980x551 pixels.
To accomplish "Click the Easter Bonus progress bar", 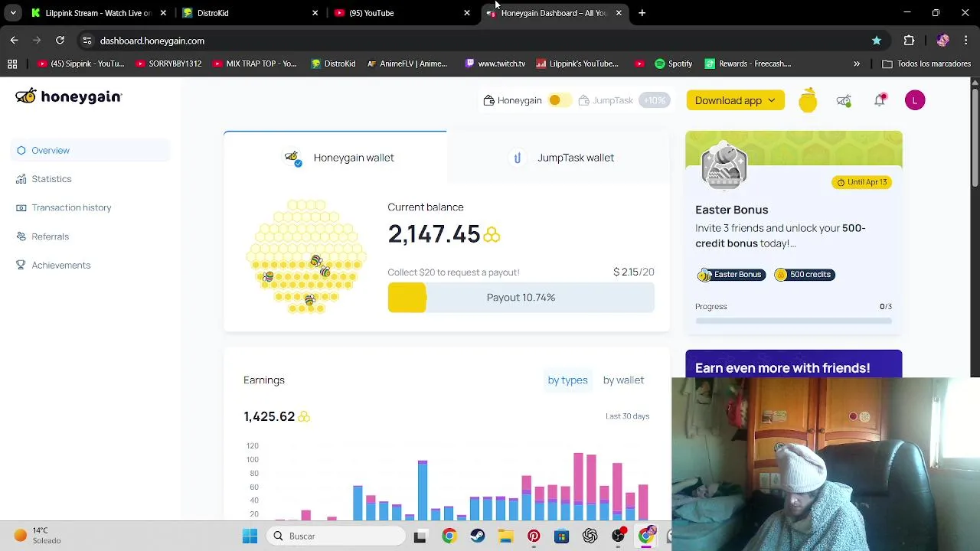I will (793, 321).
